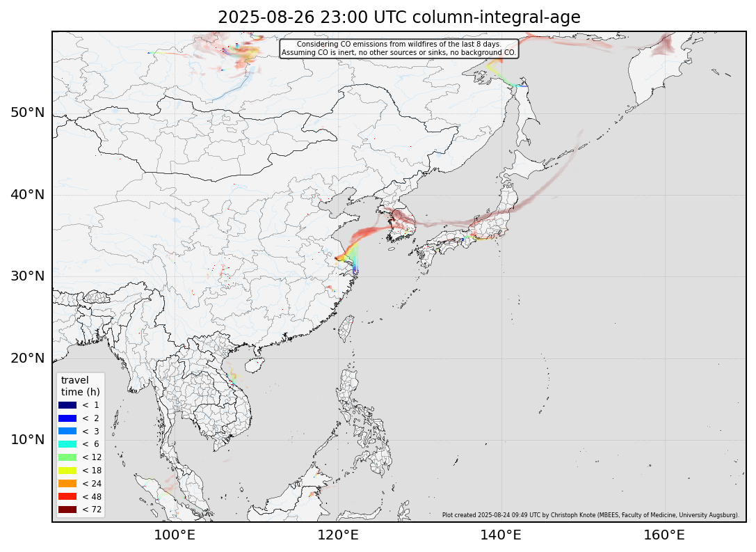The height and width of the screenshot is (552, 756).
Task: Click the dark navy '< 1' legend swatch
Action: pos(67,405)
